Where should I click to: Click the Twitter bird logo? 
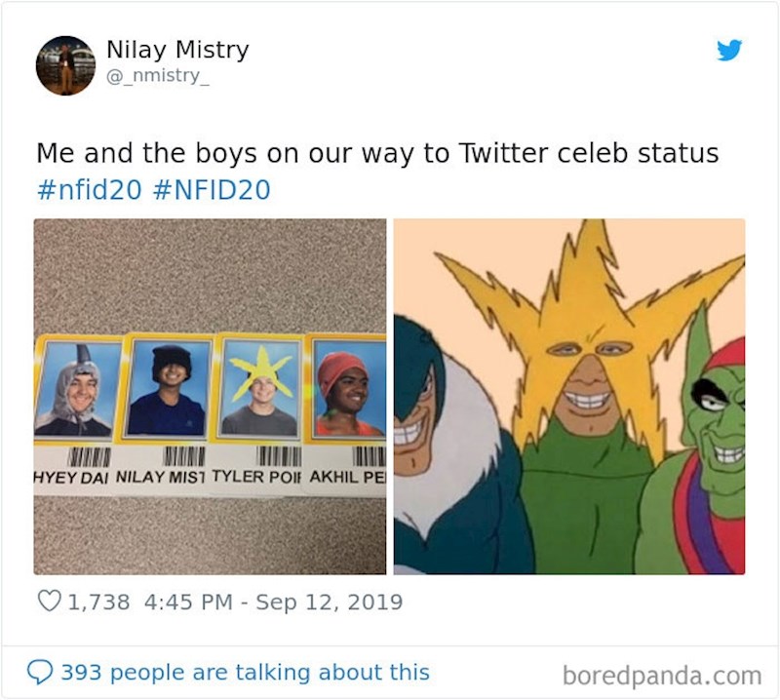[729, 51]
